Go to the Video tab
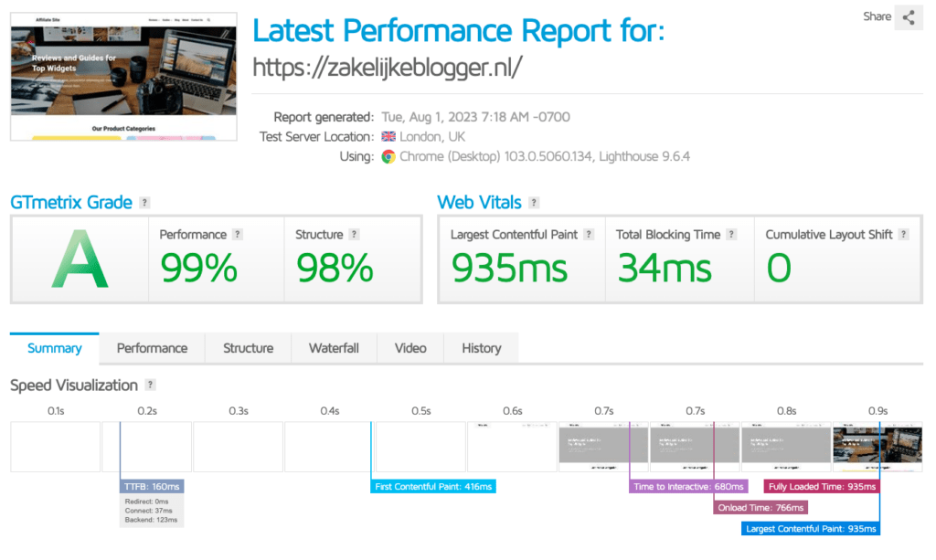Viewport: 936px width, 560px height. [410, 348]
